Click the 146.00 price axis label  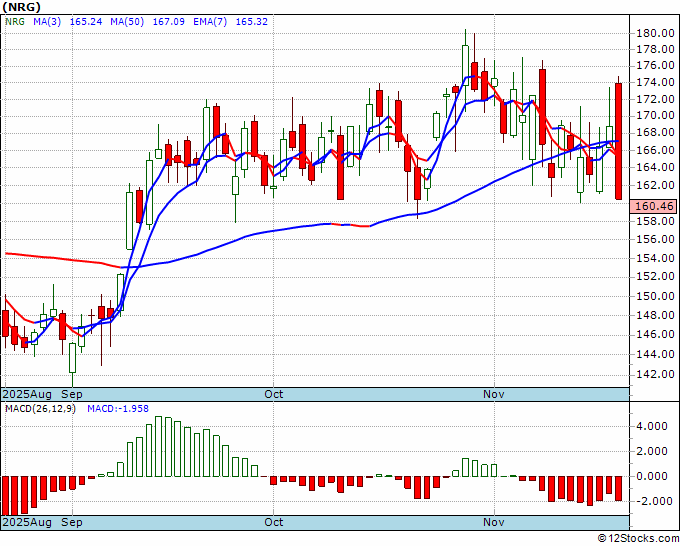[x=655, y=334]
